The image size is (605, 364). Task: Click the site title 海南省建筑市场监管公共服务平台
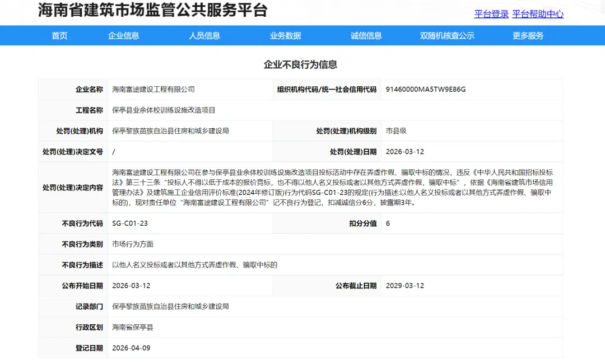[x=153, y=10]
